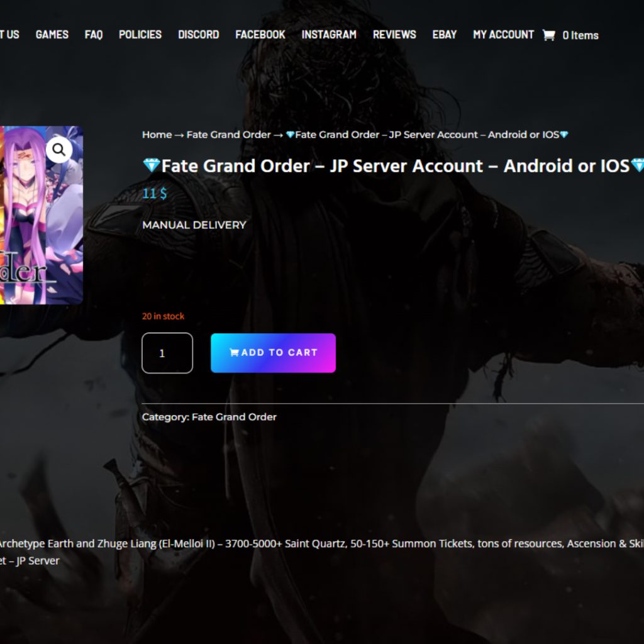The image size is (644, 644).
Task: Open the shopping cart icon
Action: coord(548,35)
